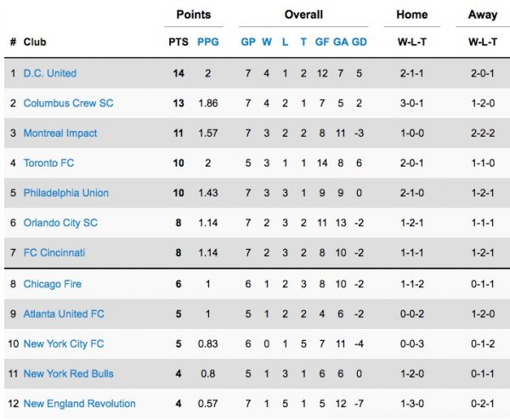This screenshot has height=420, width=510.
Task: Open the Chicago Fire club link
Action: pos(53,284)
